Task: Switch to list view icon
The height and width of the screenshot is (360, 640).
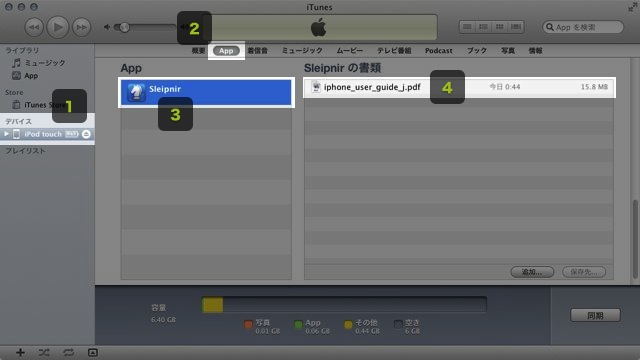Action: tap(467, 27)
